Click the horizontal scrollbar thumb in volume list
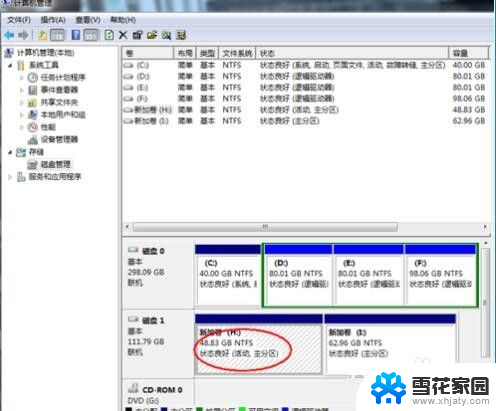The height and width of the screenshot is (411, 496). (265, 227)
